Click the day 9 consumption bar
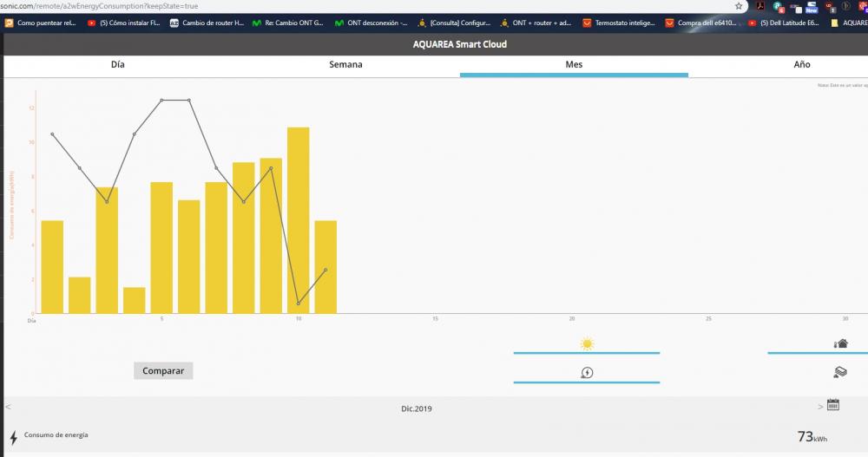 click(271, 236)
